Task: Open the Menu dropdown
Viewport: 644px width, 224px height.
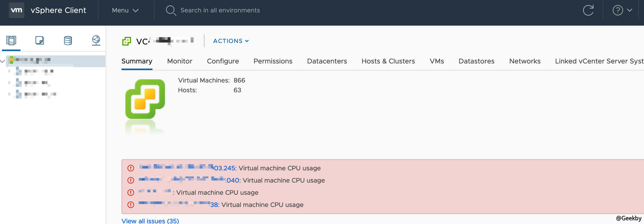Action: [125, 10]
